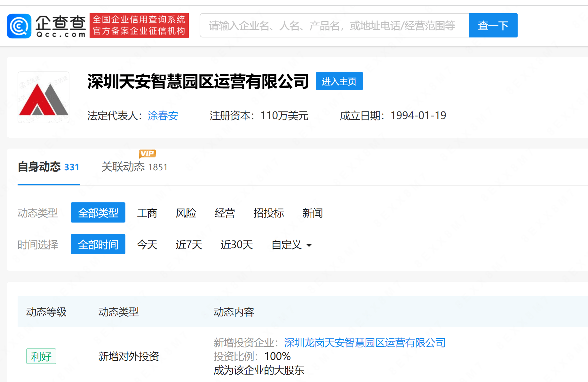This screenshot has height=382, width=588.
Task: Switch to the 关联动态 tab
Action: coord(134,167)
